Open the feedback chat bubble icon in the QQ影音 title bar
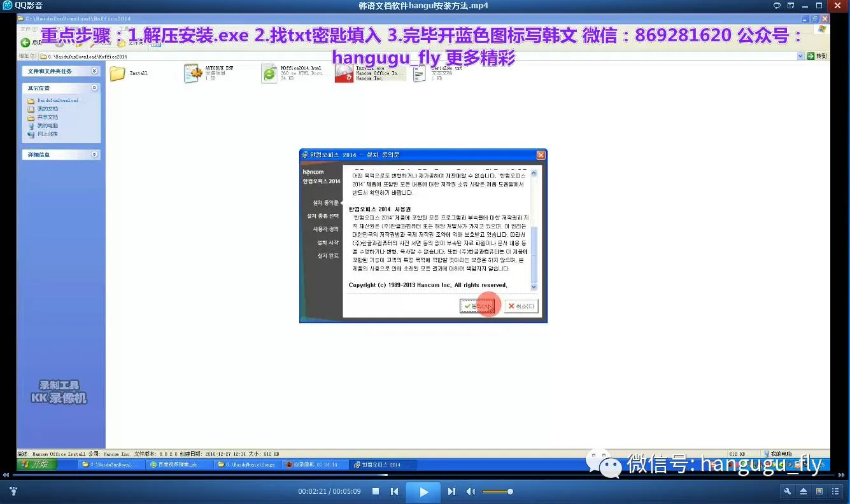This screenshot has height=504, width=850. (x=777, y=6)
